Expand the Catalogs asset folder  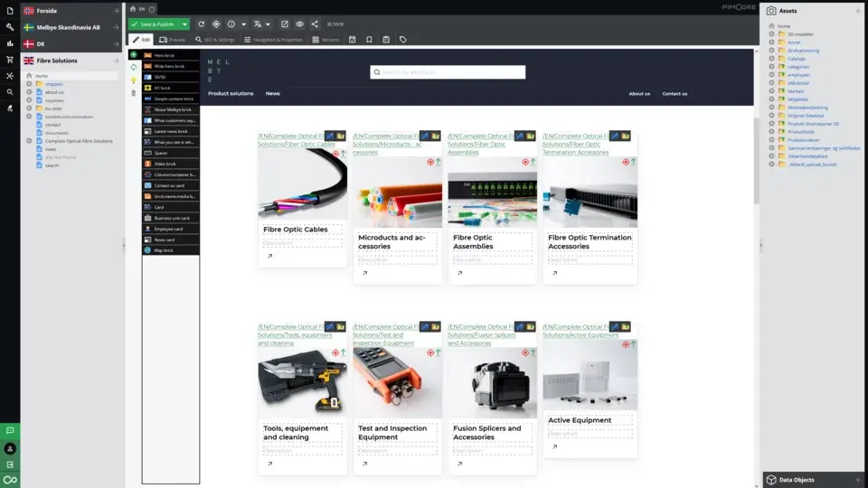pos(771,59)
